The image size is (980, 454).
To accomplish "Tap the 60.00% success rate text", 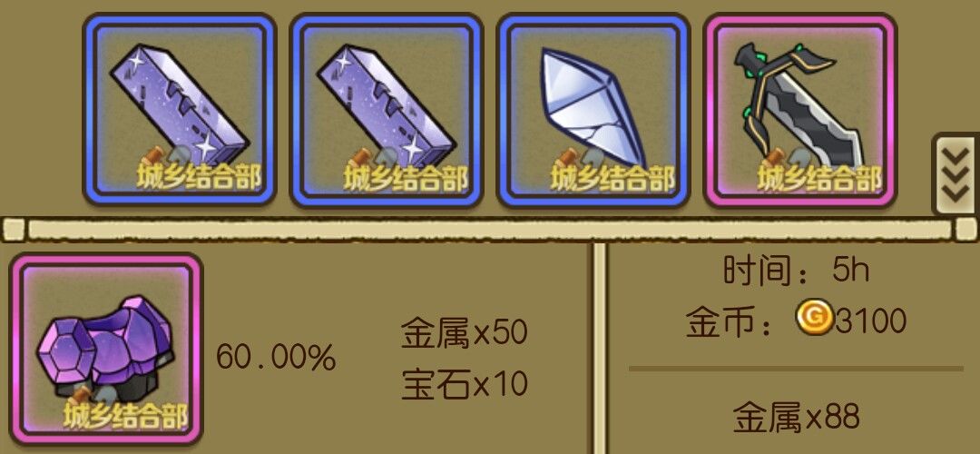I will point(276,358).
